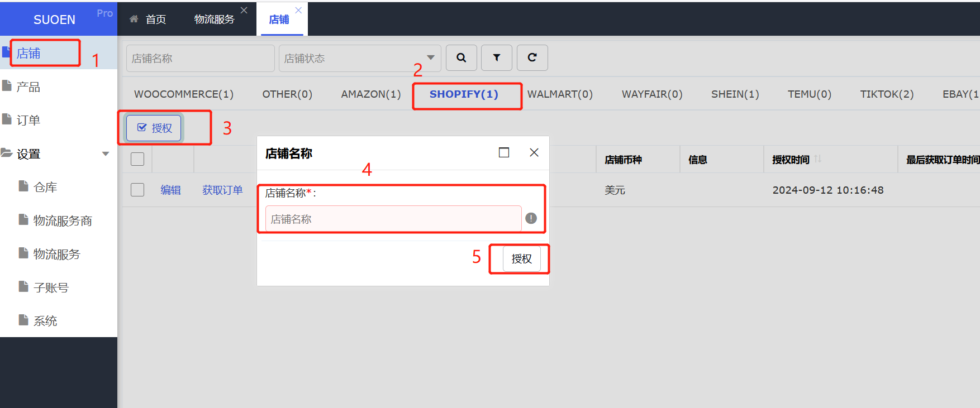The width and height of the screenshot is (980, 408).
Task: Click the home icon in tab bar
Action: tap(134, 19)
